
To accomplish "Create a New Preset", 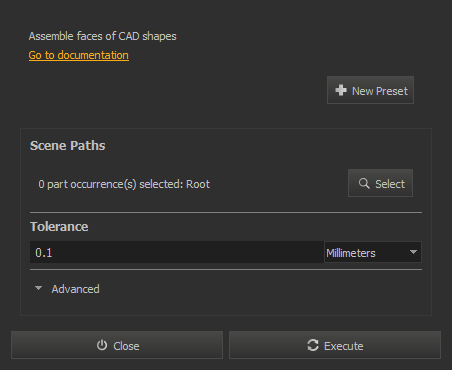I will tap(370, 90).
